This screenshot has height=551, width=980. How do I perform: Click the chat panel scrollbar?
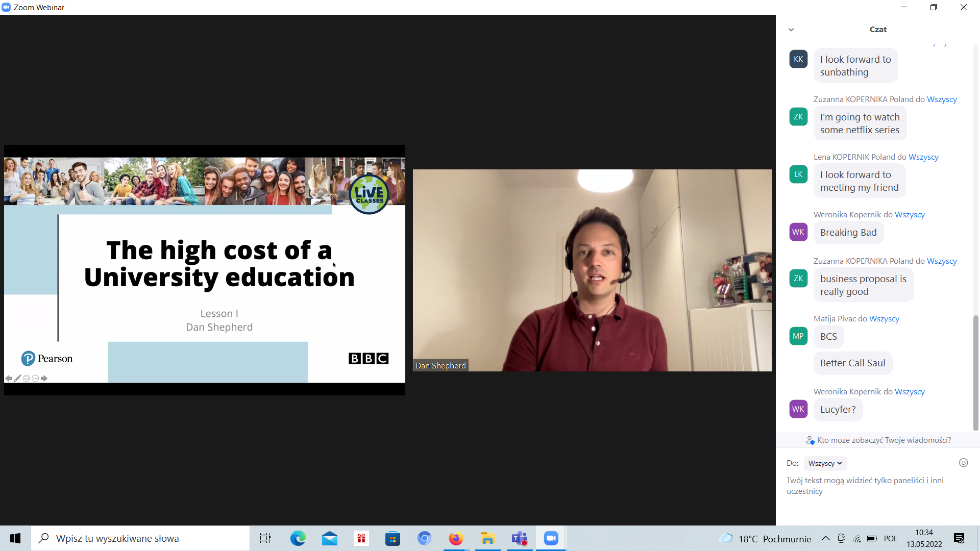pos(975,372)
